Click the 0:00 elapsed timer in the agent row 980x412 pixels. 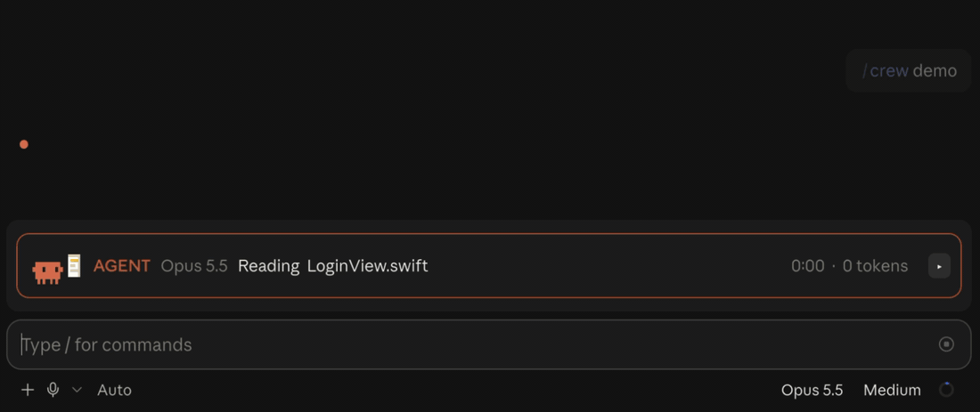pos(807,266)
